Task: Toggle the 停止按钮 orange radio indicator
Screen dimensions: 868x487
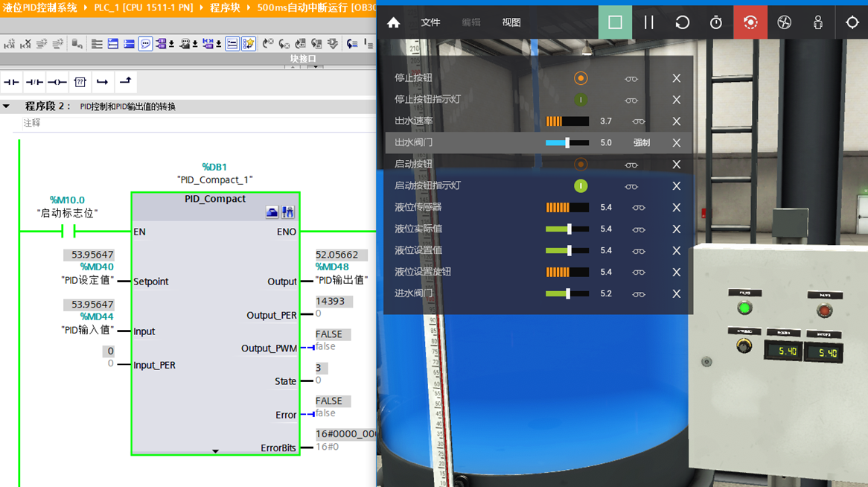Action: 581,78
